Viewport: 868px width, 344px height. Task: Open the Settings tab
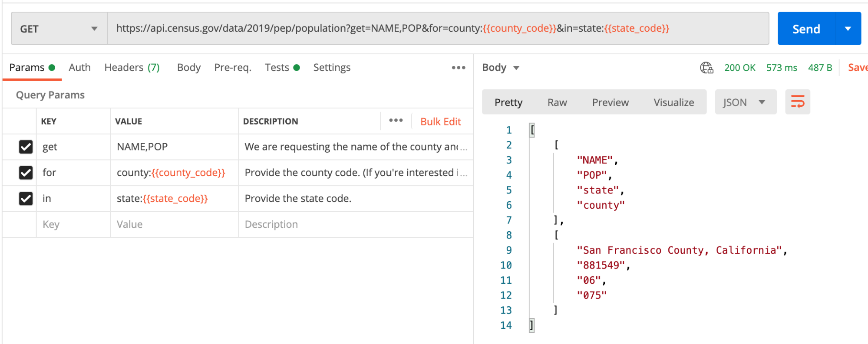(332, 68)
